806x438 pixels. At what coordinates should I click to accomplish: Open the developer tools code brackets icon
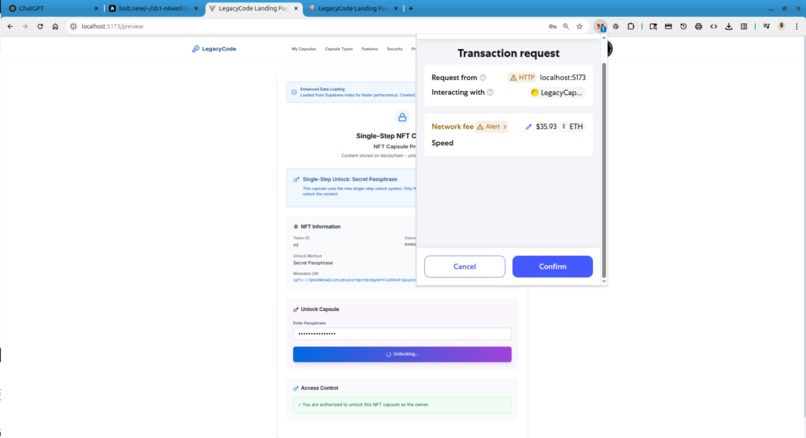point(713,26)
